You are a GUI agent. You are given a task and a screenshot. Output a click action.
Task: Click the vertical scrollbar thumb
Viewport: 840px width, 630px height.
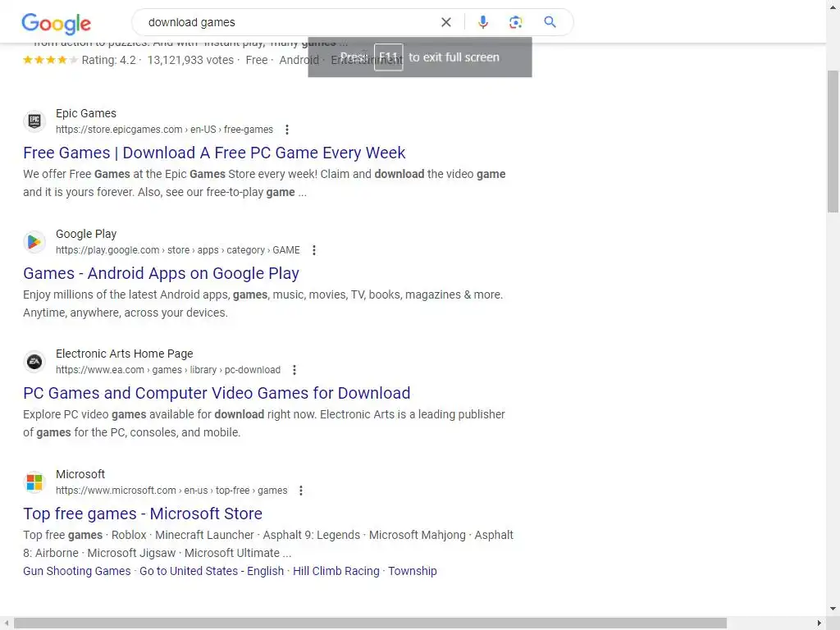click(833, 141)
